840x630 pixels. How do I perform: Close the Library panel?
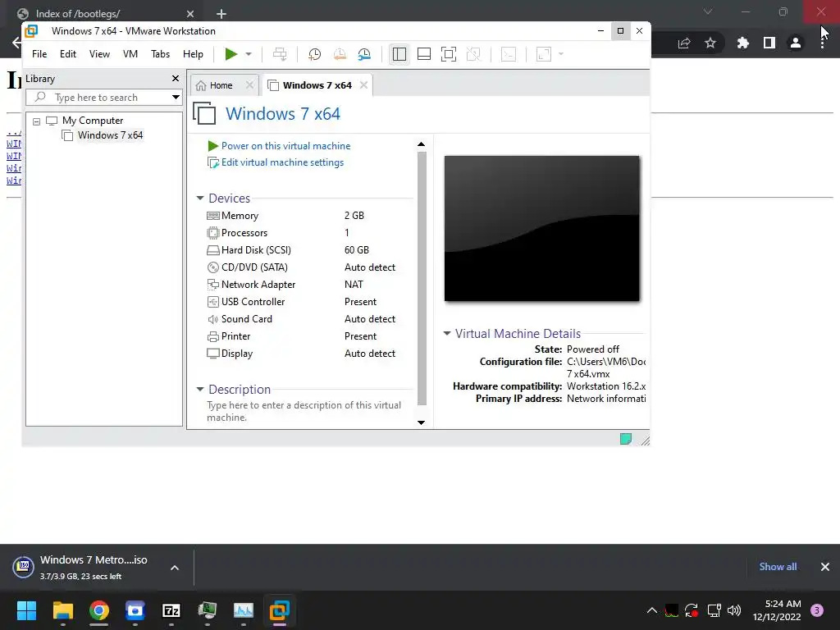[x=176, y=79]
